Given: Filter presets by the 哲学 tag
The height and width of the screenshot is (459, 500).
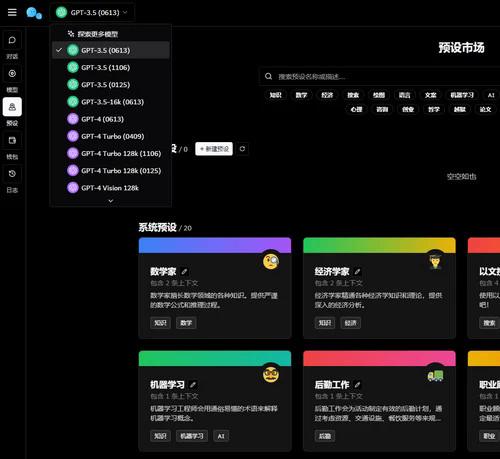Looking at the screenshot, I should pos(434,109).
